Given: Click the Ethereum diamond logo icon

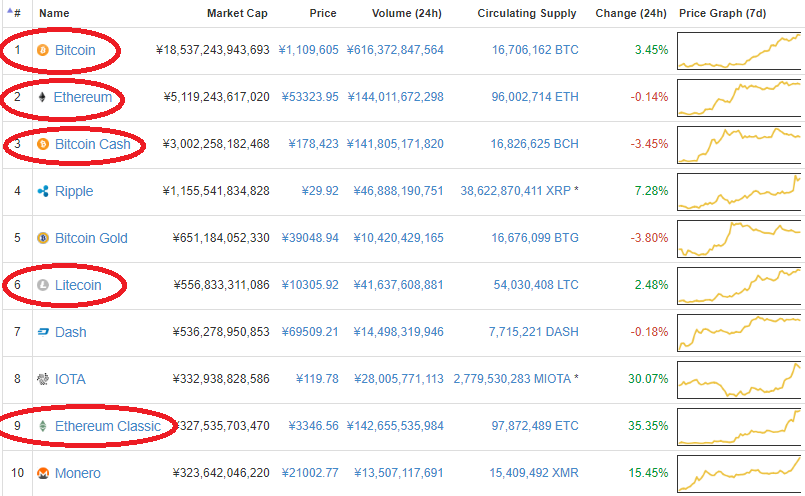Looking at the screenshot, I should pos(42,97).
